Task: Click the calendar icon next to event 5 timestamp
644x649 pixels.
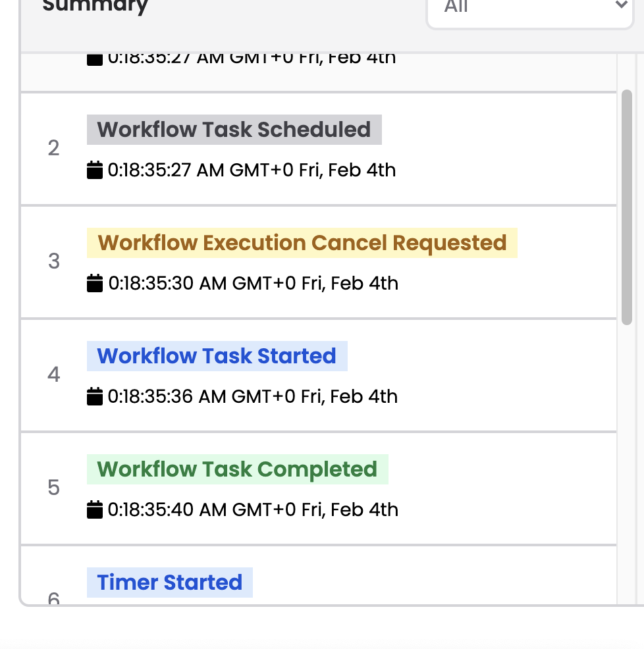Action: tap(95, 509)
